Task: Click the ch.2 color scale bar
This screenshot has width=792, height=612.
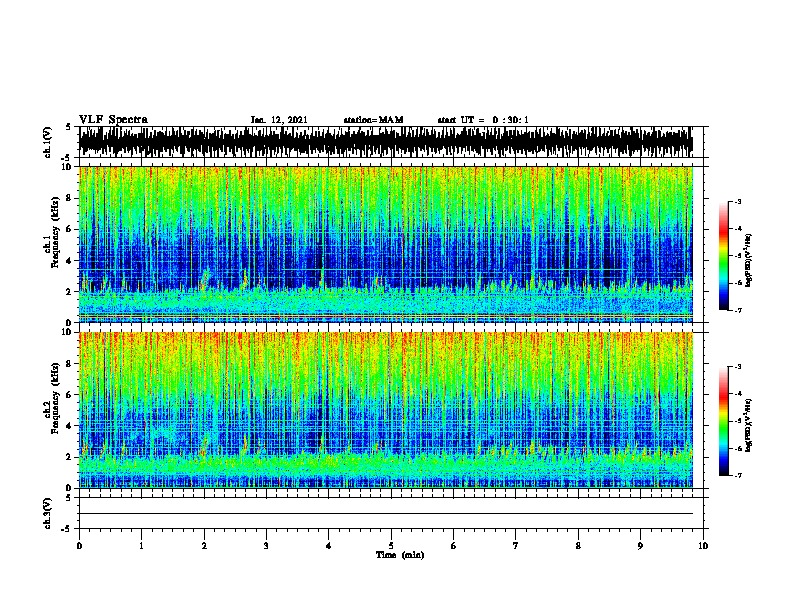Action: (x=723, y=421)
